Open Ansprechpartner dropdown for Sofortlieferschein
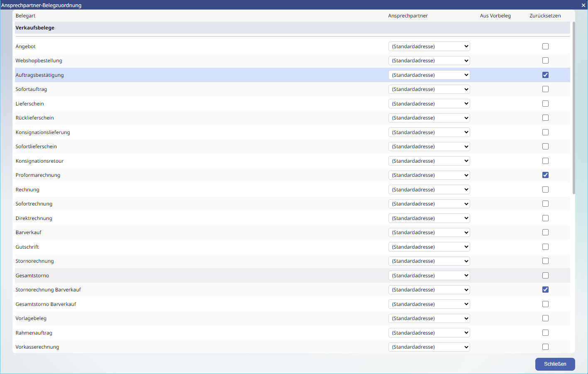This screenshot has height=374, width=588. (x=429, y=147)
